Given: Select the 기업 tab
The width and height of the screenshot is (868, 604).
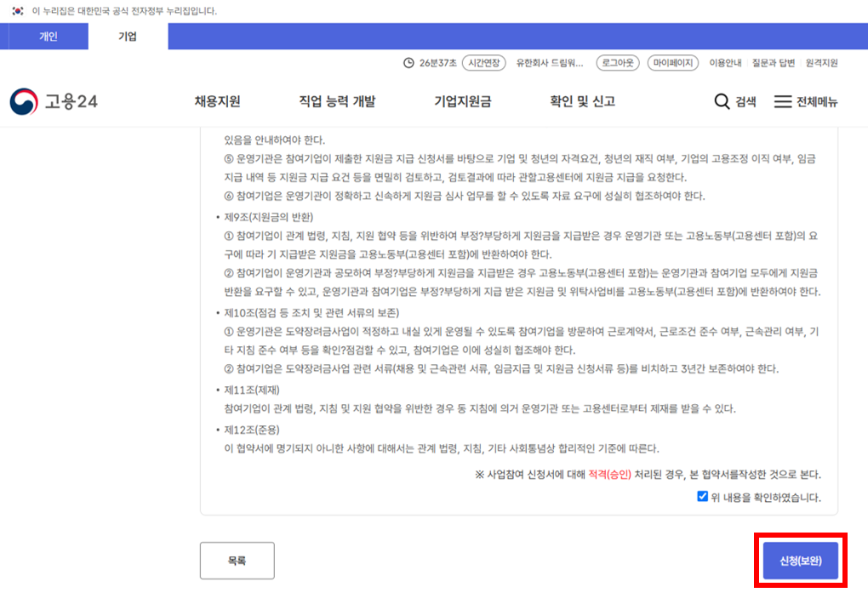Looking at the screenshot, I should [x=128, y=37].
